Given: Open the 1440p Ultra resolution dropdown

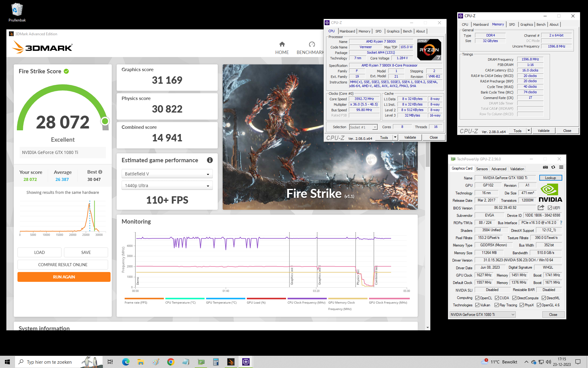Looking at the screenshot, I should pos(167,185).
